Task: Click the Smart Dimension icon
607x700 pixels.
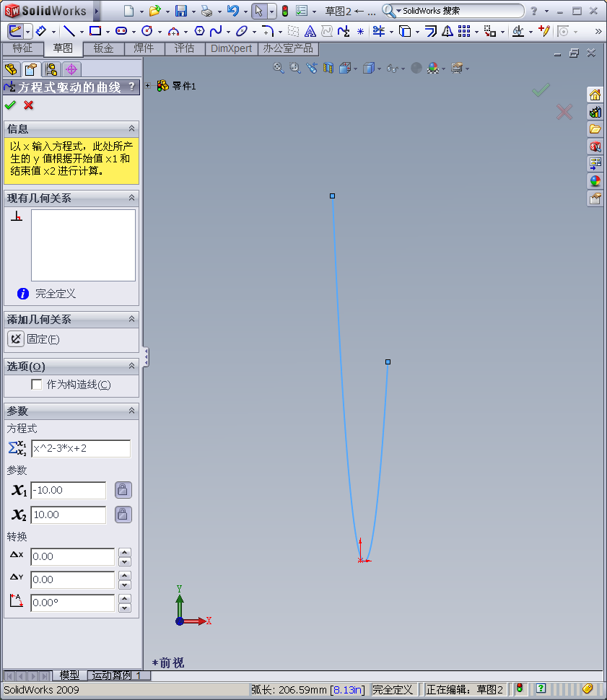Action: [40, 31]
